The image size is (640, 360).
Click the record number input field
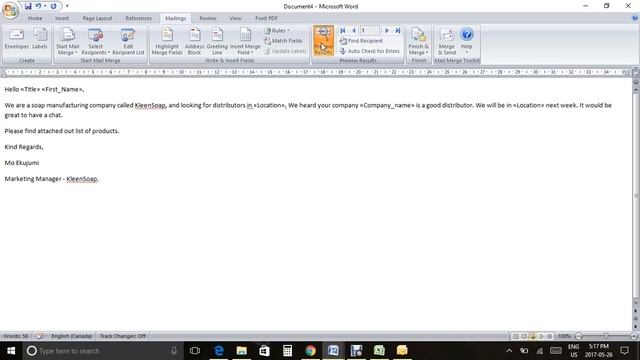click(x=370, y=31)
